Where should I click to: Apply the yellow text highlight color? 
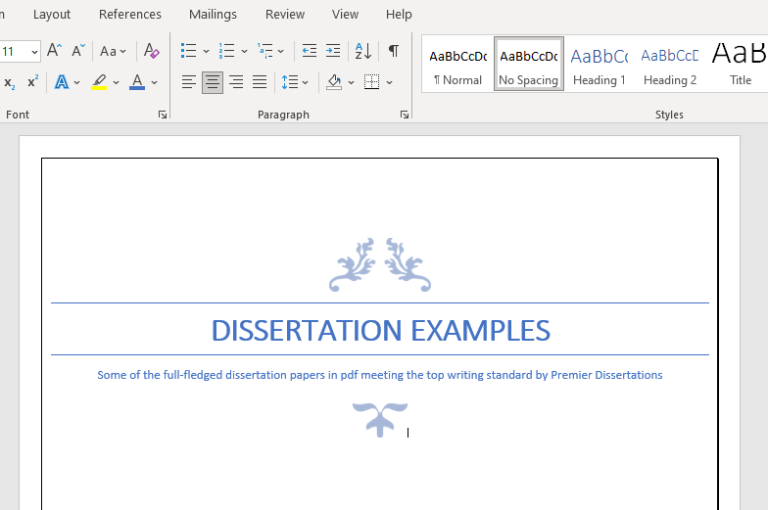tap(98, 82)
